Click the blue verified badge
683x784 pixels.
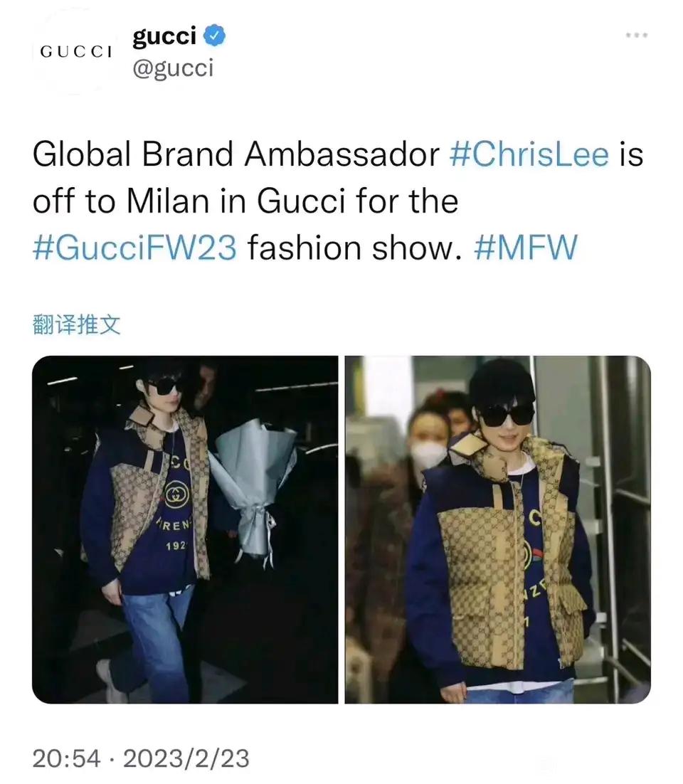216,36
